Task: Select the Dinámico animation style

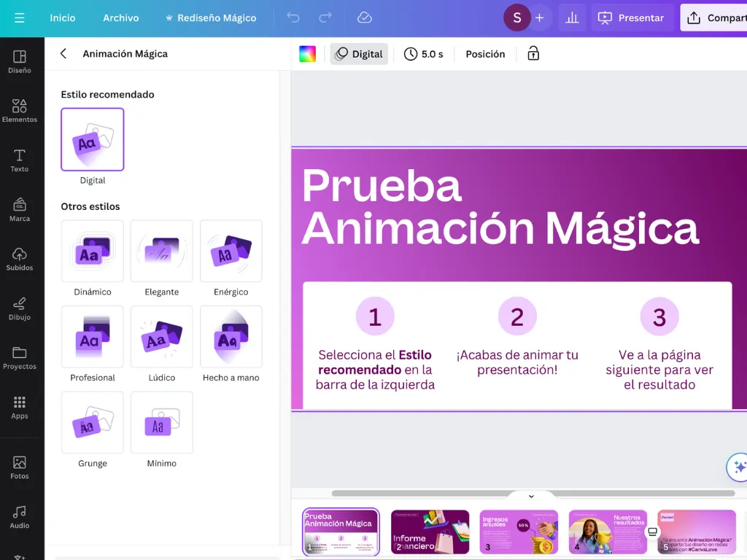Action: click(93, 251)
